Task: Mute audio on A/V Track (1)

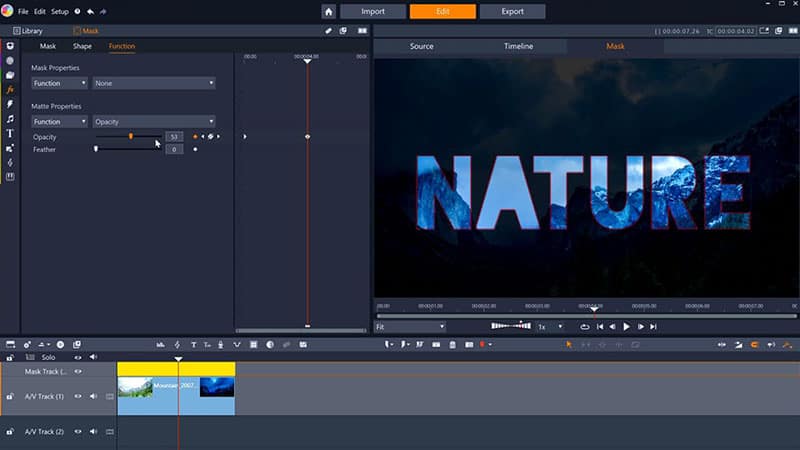Action: coord(93,396)
